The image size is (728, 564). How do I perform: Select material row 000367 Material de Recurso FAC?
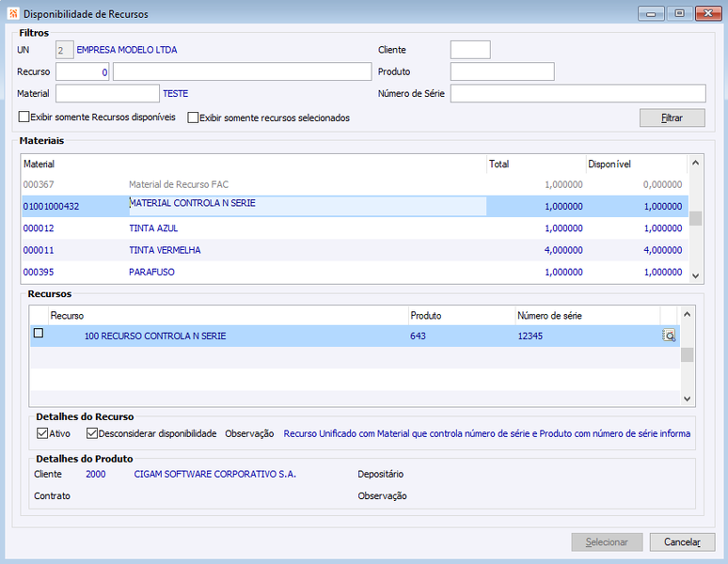click(x=356, y=184)
